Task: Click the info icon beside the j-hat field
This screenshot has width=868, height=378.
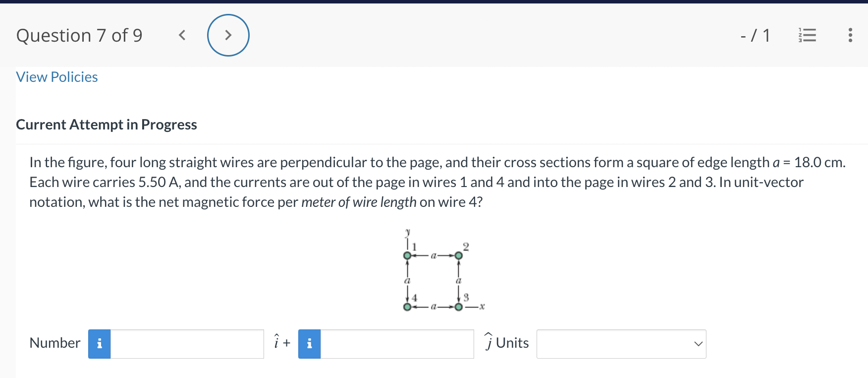Action: [309, 343]
